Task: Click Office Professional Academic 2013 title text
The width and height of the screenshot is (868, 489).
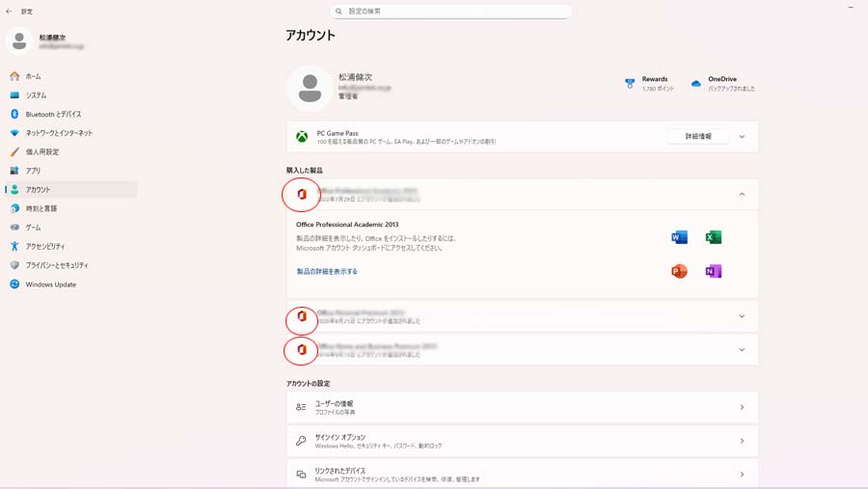Action: coord(347,225)
